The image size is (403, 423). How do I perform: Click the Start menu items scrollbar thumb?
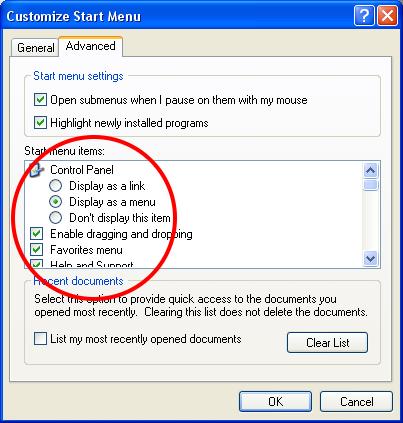371,185
